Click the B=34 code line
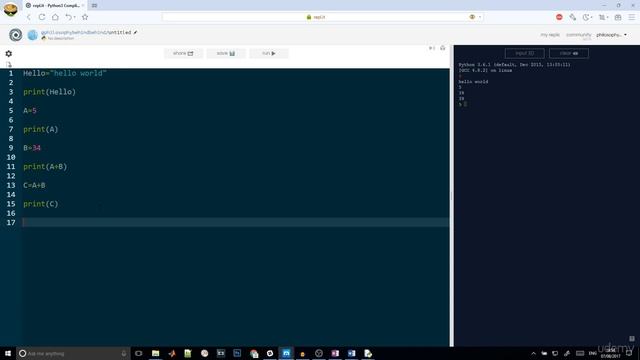640x360 pixels. coord(32,148)
